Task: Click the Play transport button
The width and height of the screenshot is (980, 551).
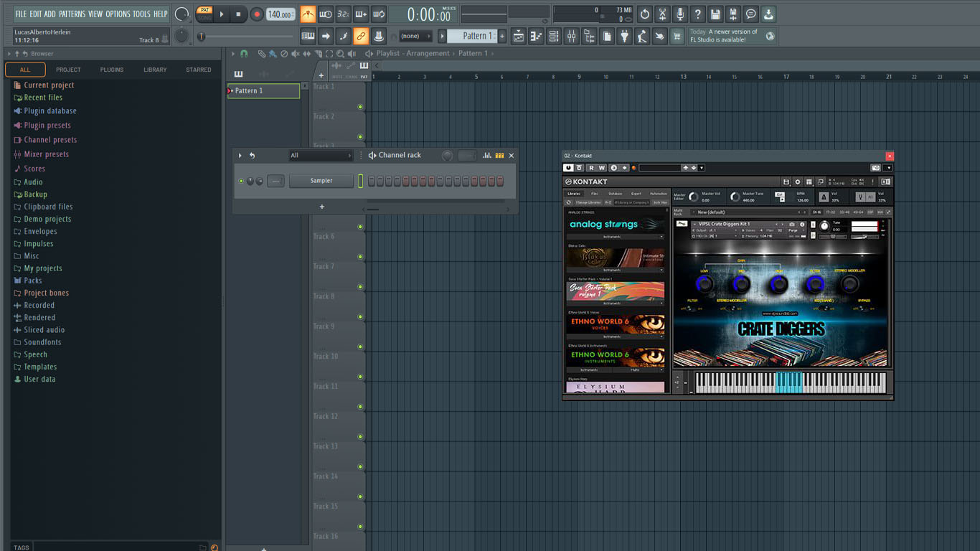Action: [x=222, y=14]
